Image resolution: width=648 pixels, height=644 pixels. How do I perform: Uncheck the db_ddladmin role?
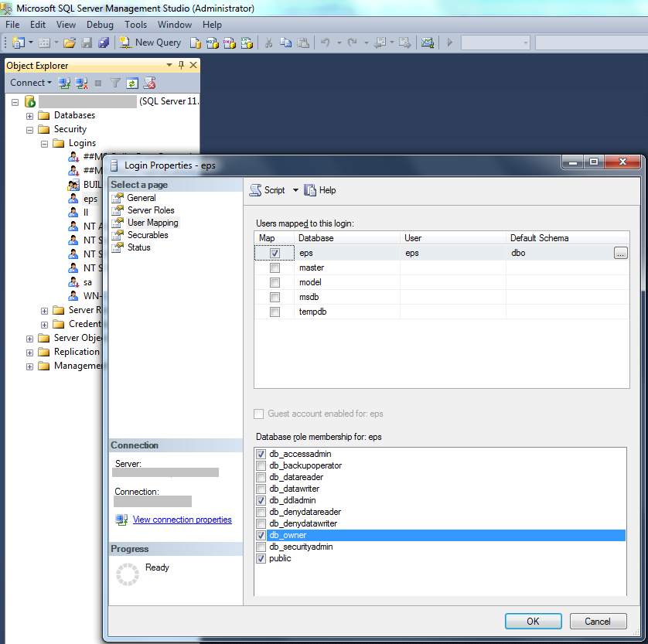click(261, 500)
